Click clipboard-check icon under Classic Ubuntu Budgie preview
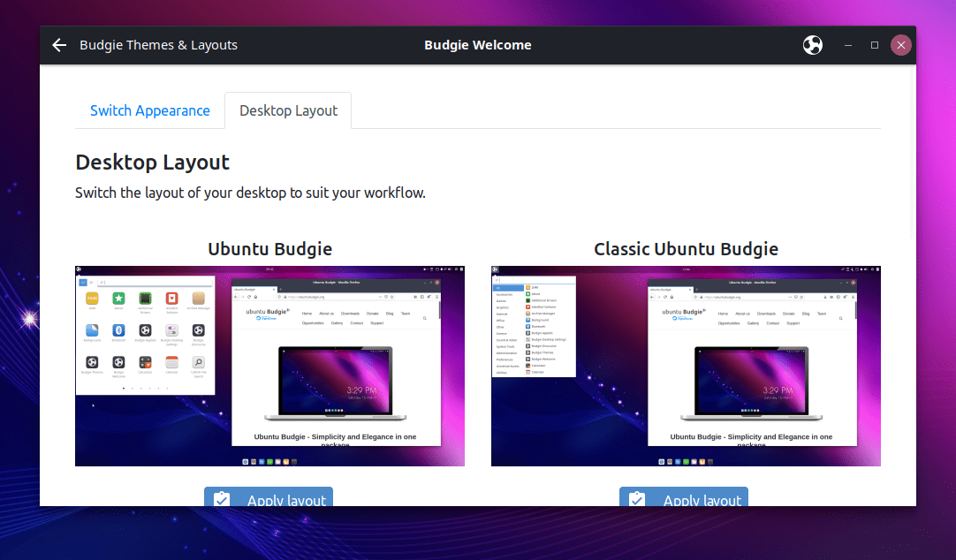The height and width of the screenshot is (560, 956). tap(637, 499)
